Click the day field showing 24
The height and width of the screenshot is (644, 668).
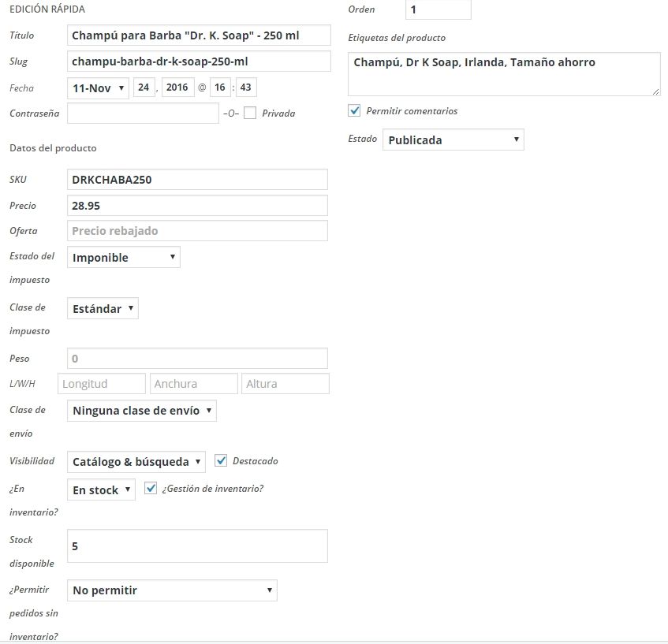(144, 87)
